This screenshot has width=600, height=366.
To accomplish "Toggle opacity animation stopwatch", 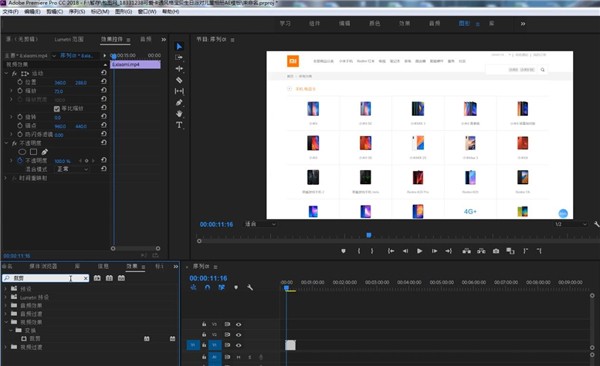I will (x=20, y=160).
